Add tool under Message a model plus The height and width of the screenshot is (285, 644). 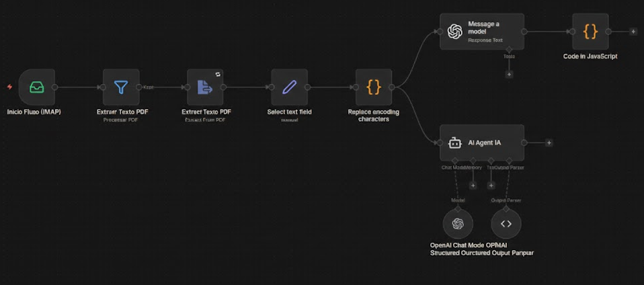(x=509, y=74)
